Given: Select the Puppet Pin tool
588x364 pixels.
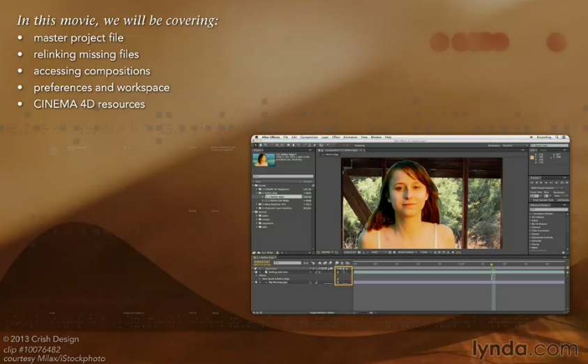Looking at the screenshot, I should (x=328, y=145).
